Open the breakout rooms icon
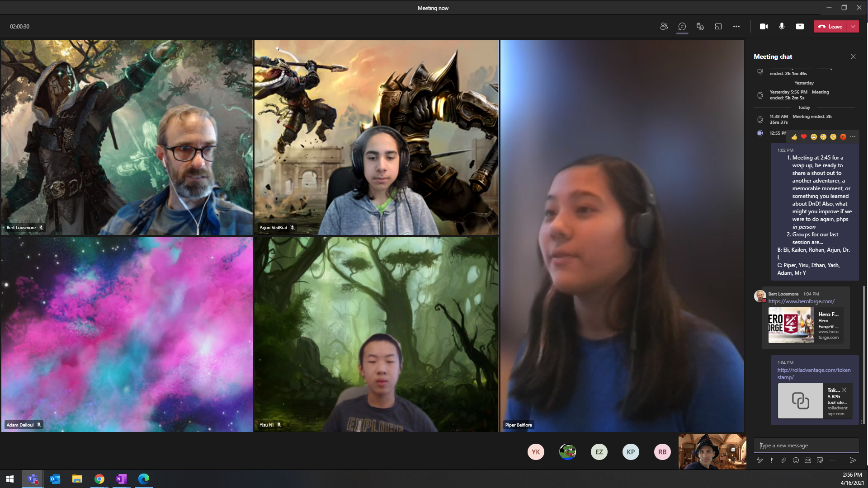Image resolution: width=868 pixels, height=488 pixels. (718, 27)
